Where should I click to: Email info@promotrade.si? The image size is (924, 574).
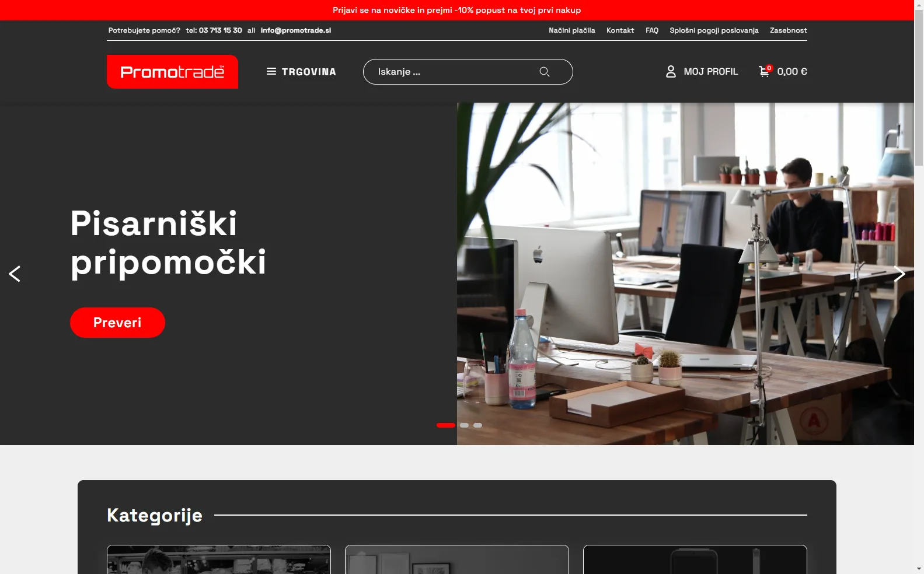[x=296, y=30]
